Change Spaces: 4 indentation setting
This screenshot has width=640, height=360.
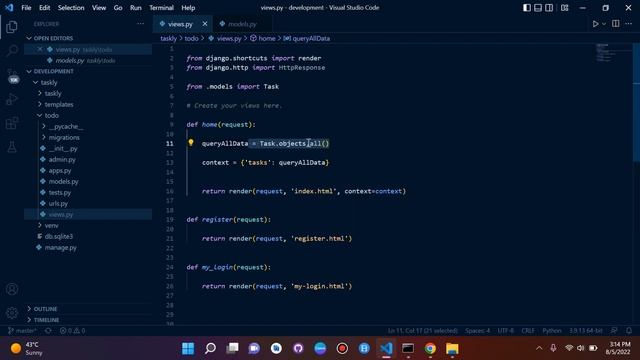pos(477,331)
